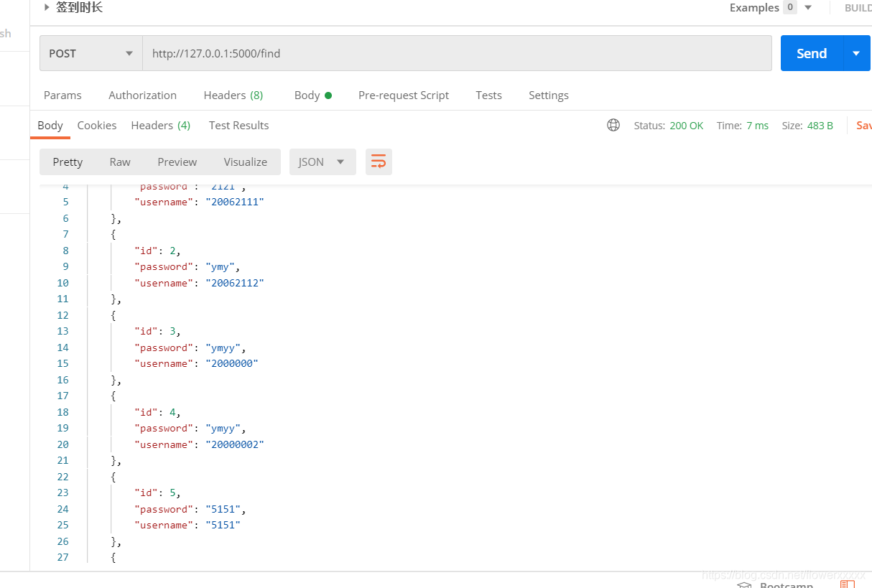Viewport: 872px width, 588px height.
Task: Open the Tests tab
Action: pos(488,94)
